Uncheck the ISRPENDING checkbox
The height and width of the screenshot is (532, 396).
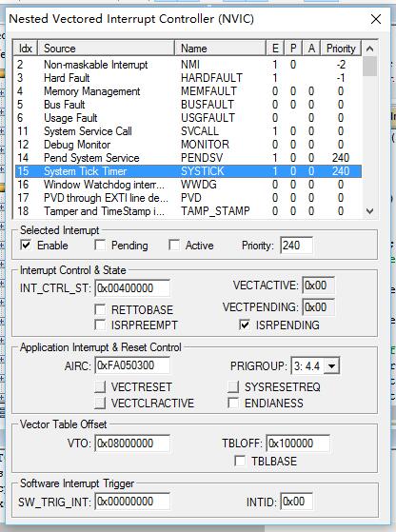[244, 325]
